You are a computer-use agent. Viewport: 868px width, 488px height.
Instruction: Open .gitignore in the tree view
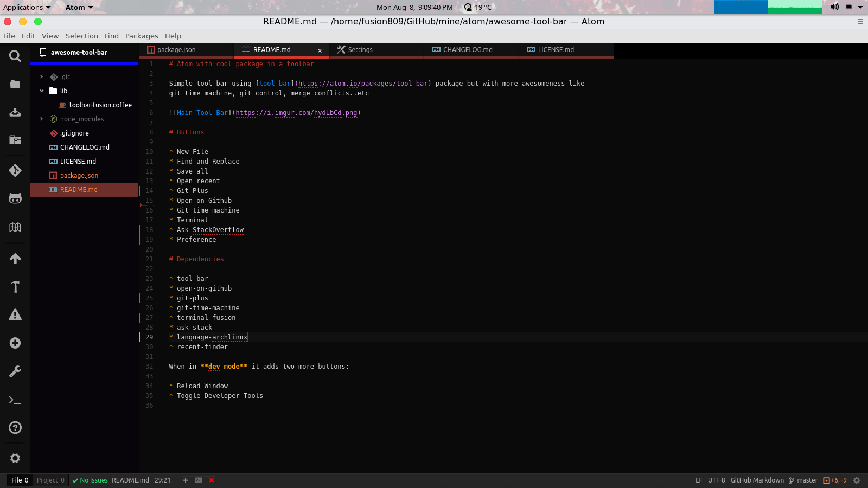click(x=74, y=133)
